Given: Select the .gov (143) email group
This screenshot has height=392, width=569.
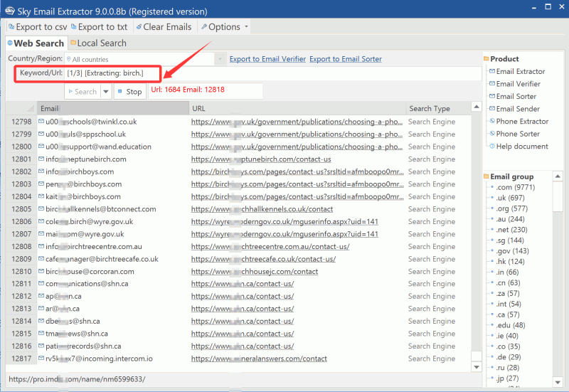Looking at the screenshot, I should [x=512, y=251].
